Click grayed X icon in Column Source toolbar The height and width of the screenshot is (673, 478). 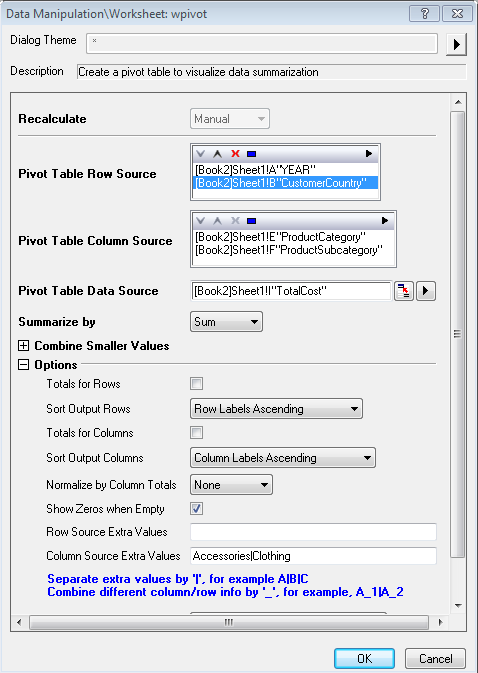(x=235, y=221)
